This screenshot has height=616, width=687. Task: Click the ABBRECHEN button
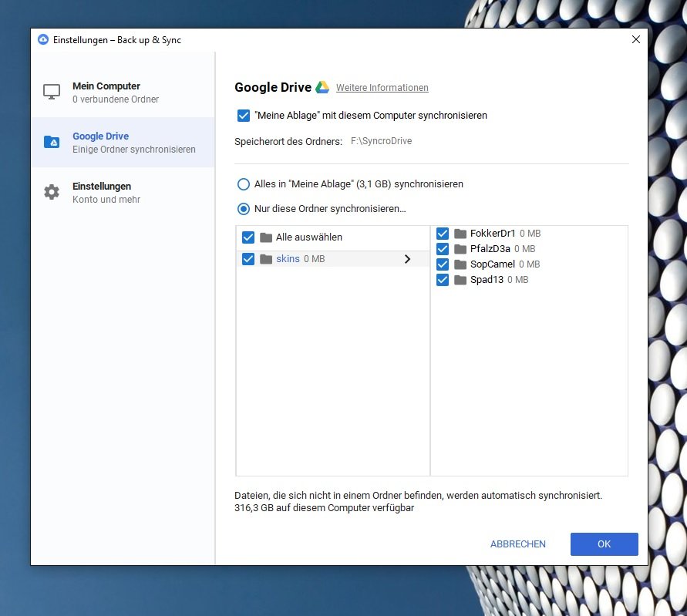tap(518, 544)
